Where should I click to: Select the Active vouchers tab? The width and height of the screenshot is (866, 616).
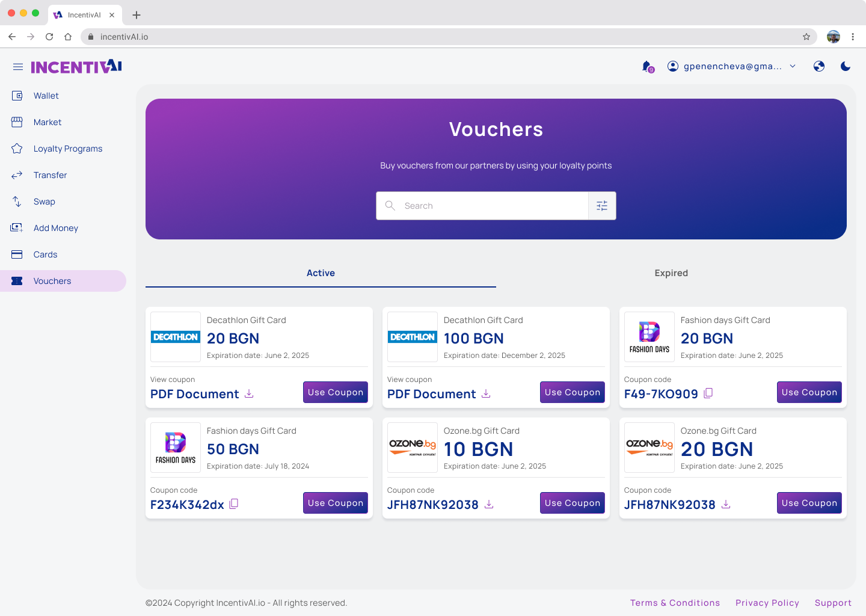click(321, 273)
